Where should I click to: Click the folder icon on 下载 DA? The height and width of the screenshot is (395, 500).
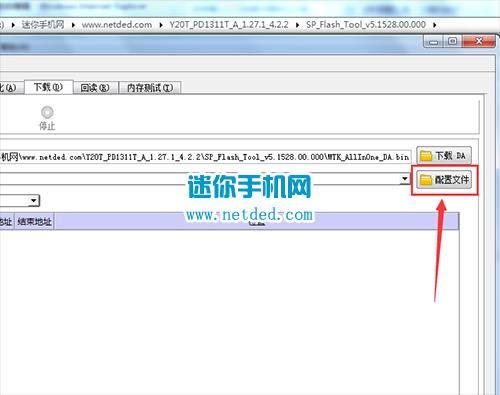(426, 156)
